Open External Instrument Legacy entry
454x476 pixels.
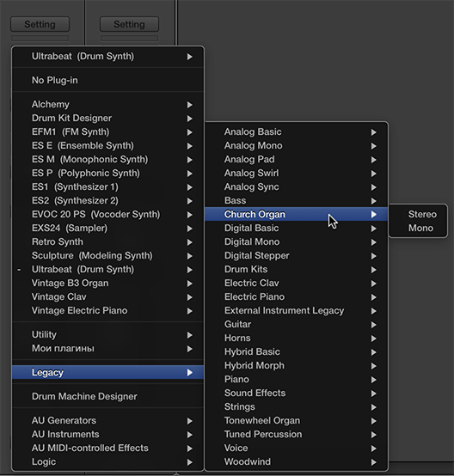[x=297, y=310]
